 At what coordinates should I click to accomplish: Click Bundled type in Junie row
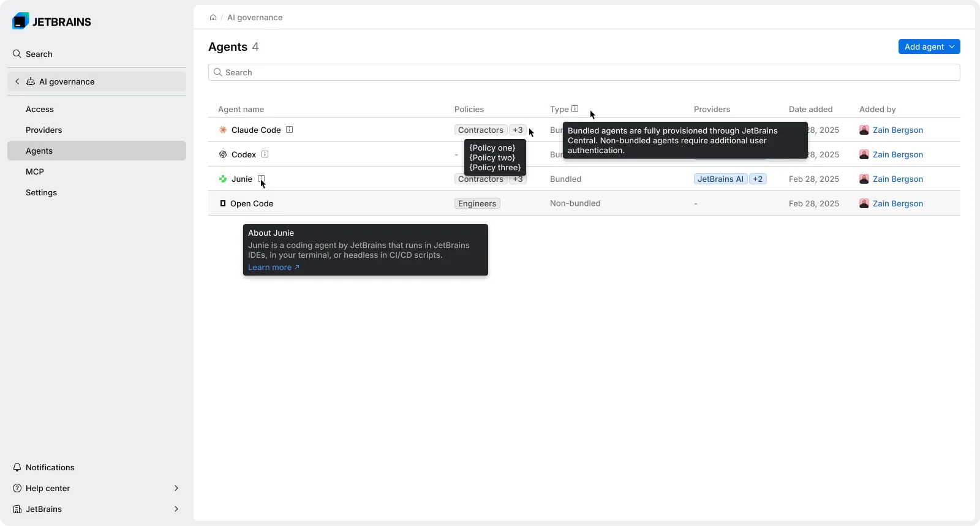(566, 179)
